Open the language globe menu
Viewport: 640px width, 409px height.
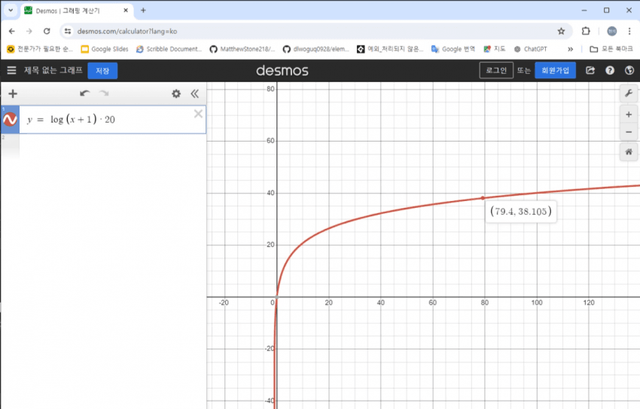[x=627, y=70]
